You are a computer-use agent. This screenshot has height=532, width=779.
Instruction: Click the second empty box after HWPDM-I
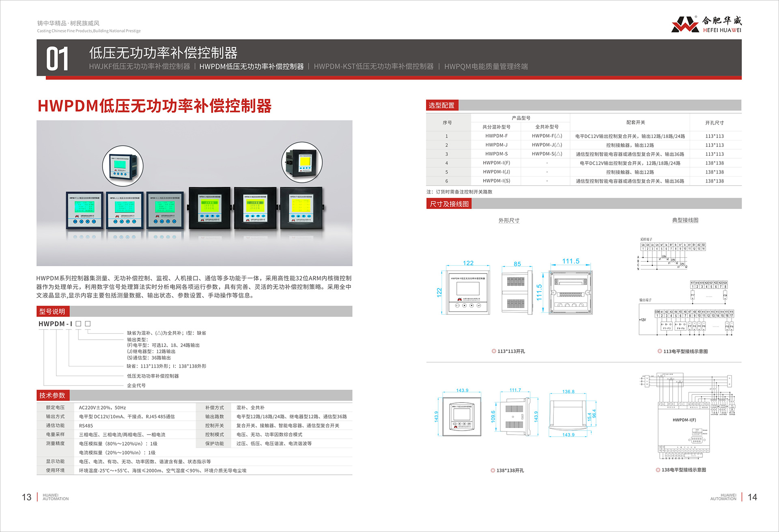[88, 324]
